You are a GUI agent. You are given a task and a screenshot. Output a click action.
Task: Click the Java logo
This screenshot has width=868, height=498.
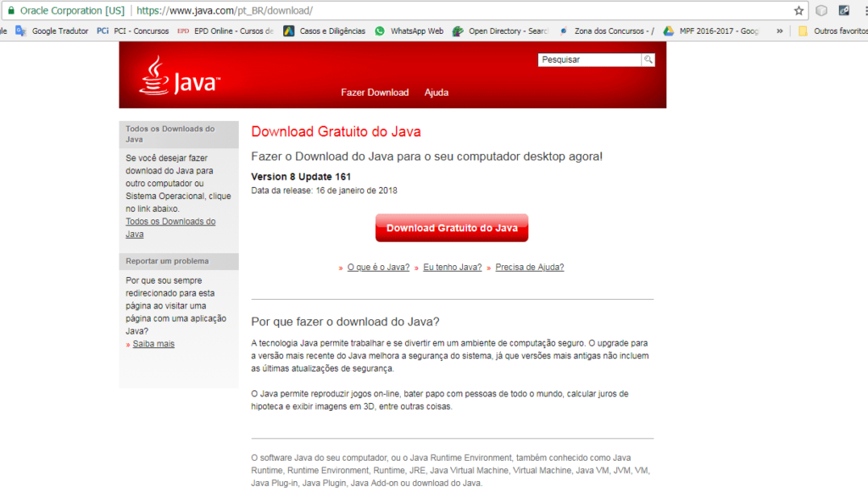[180, 76]
